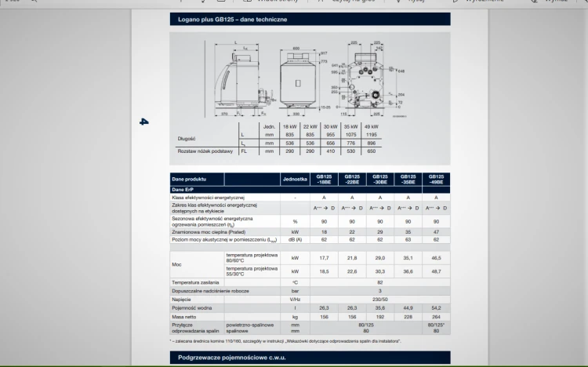This screenshot has width=588, height=367.
Task: Click net mass value 264
Action: click(x=436, y=317)
